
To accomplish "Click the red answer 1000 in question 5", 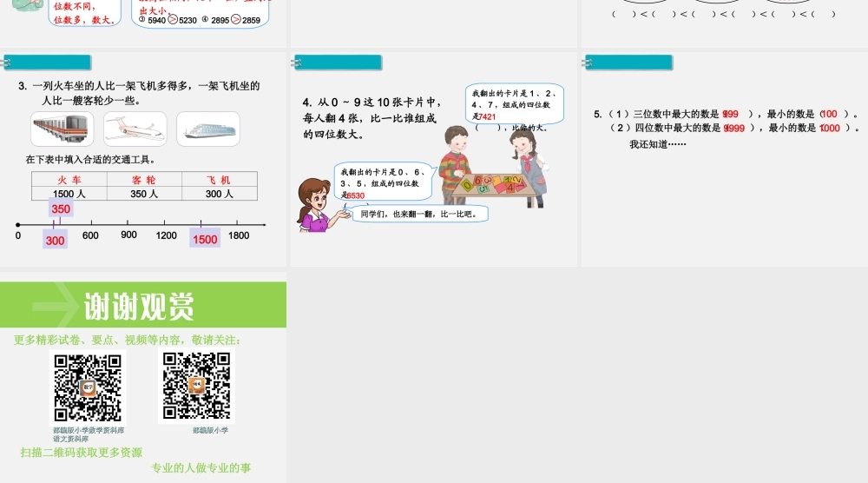I will 830,128.
